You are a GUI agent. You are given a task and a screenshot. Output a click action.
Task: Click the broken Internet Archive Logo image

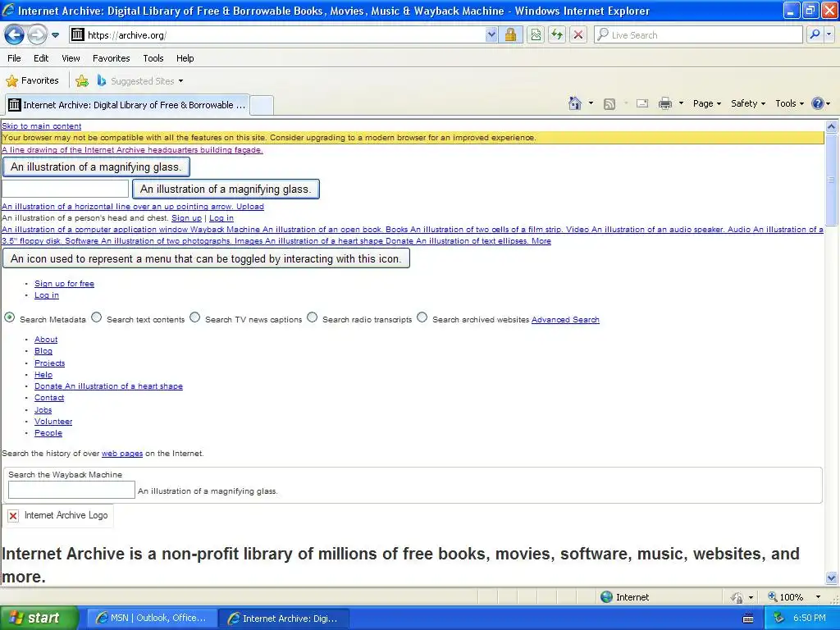[x=58, y=515]
